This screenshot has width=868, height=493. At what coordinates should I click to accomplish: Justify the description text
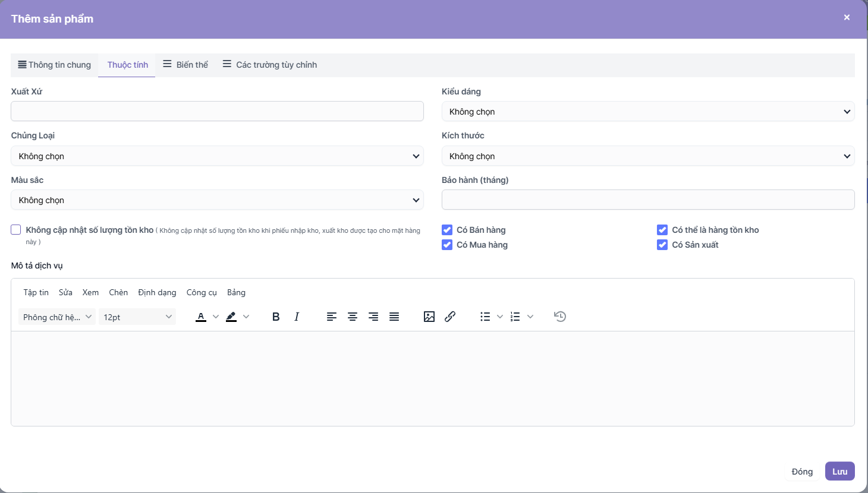(394, 317)
